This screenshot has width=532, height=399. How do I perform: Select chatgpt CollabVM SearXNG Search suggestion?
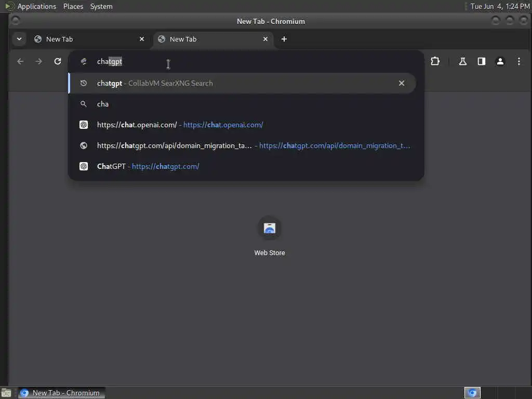242,83
